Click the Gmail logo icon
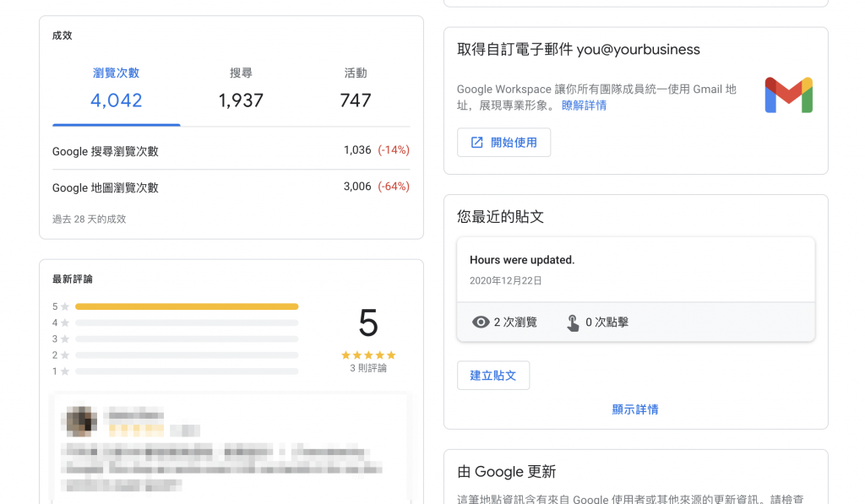This screenshot has height=504, width=865. coord(789,95)
